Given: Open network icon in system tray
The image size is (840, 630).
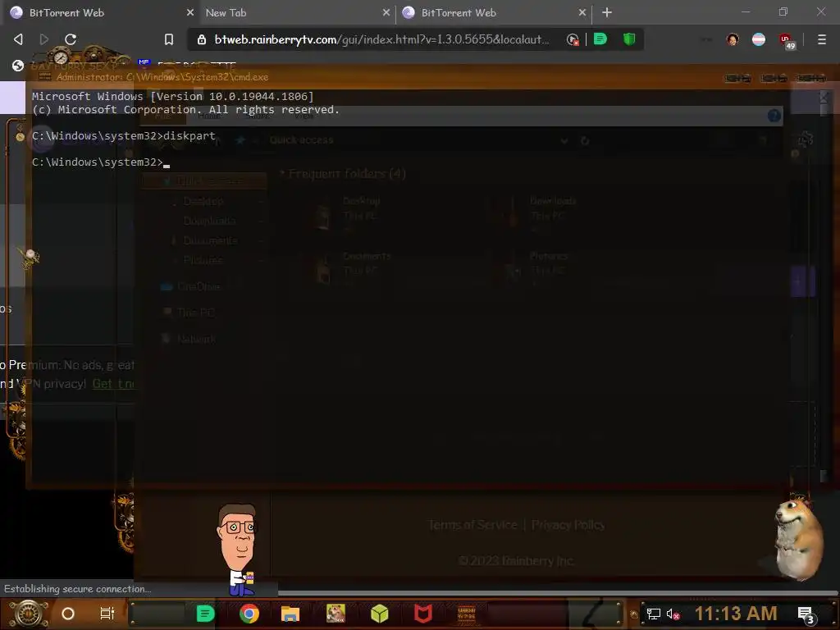Looking at the screenshot, I should tap(654, 614).
